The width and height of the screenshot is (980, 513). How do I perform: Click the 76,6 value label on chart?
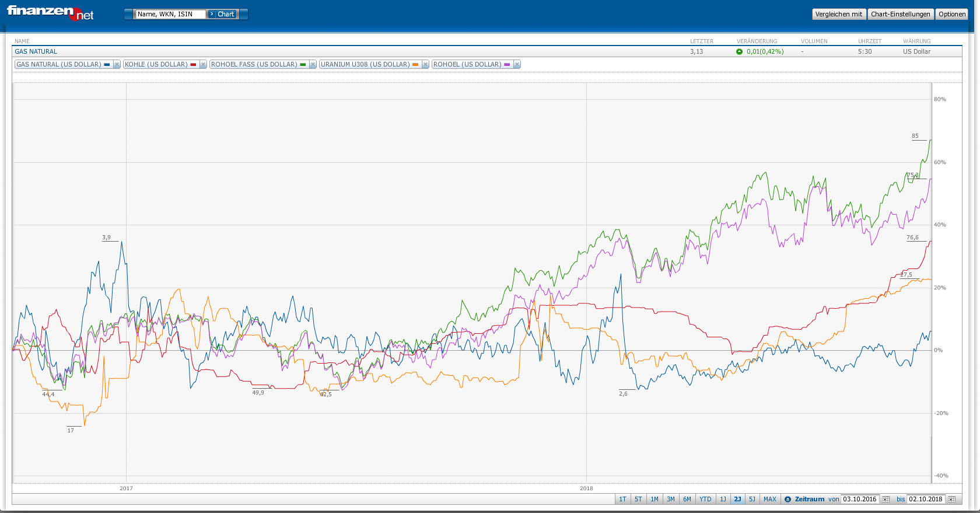912,238
